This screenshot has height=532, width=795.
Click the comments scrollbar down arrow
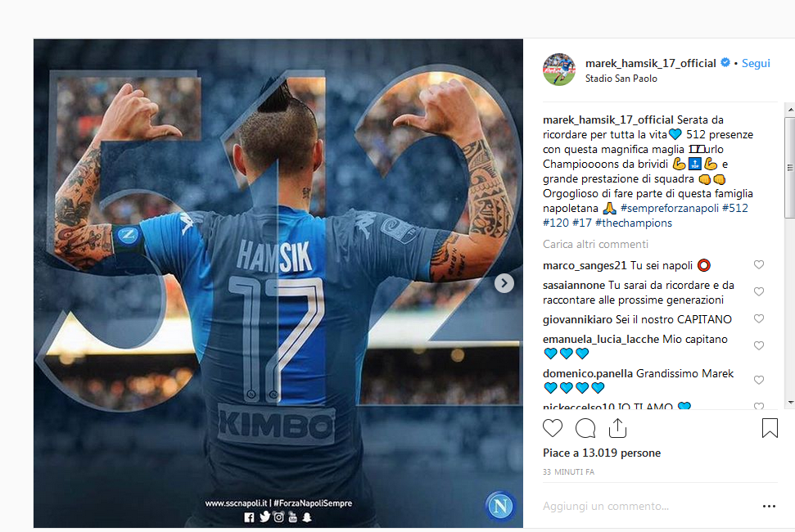tap(790, 403)
